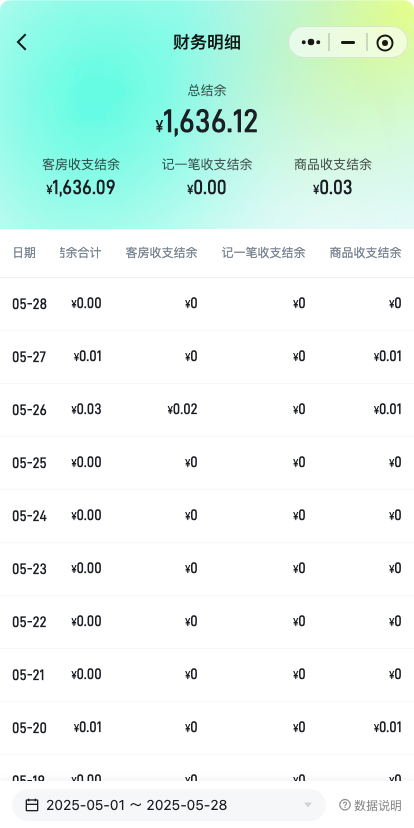Open the 数据说明 link
Viewport: 414px width, 828px height.
(370, 805)
